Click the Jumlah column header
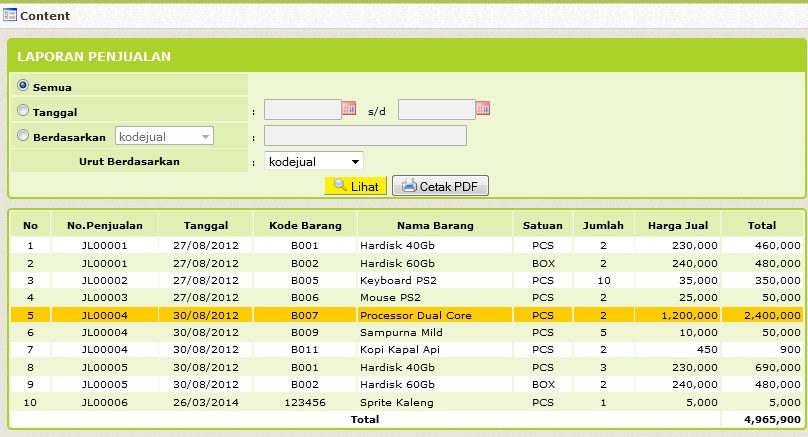Screen dimensions: 808x437 point(603,225)
